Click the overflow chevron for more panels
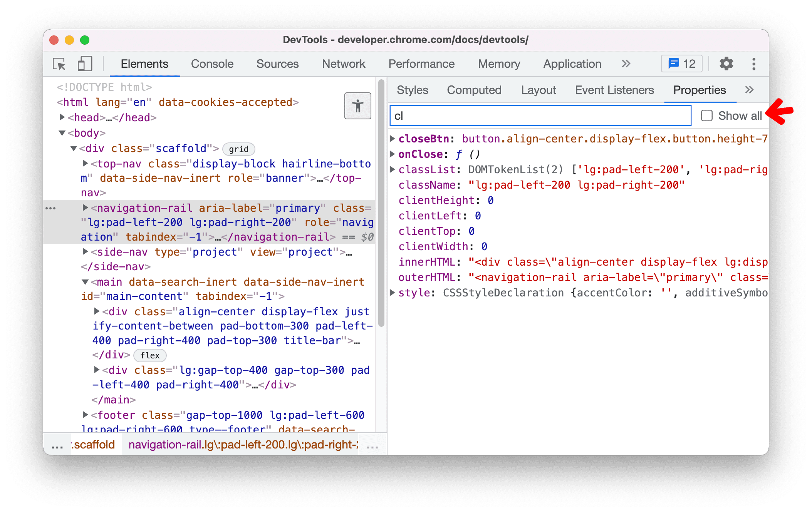This screenshot has width=812, height=512. point(750,90)
